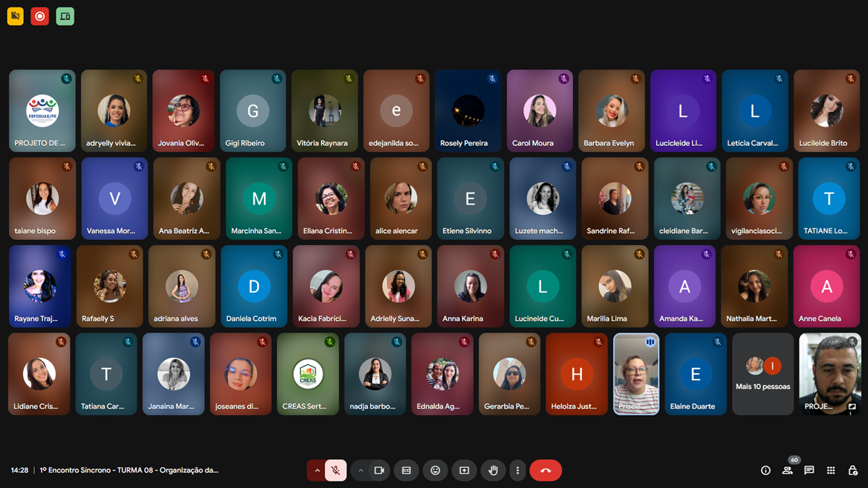Image resolution: width=868 pixels, height=488 pixels.
Task: Raise your hand
Action: (493, 470)
